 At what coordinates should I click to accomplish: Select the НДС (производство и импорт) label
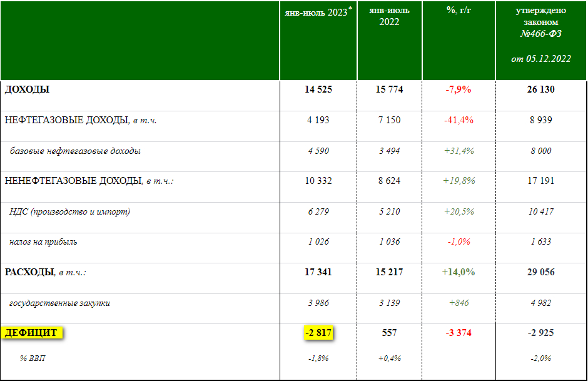[x=70, y=212]
